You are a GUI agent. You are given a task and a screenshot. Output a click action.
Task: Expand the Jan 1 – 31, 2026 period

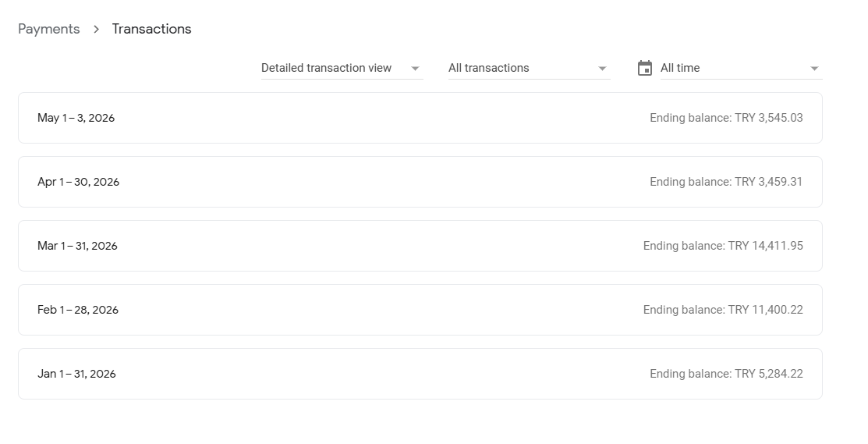420,374
